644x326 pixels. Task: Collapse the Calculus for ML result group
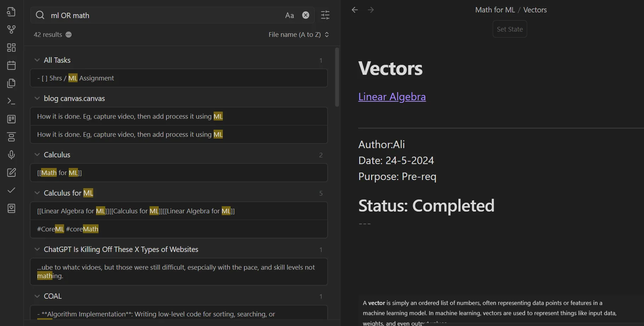pos(37,193)
